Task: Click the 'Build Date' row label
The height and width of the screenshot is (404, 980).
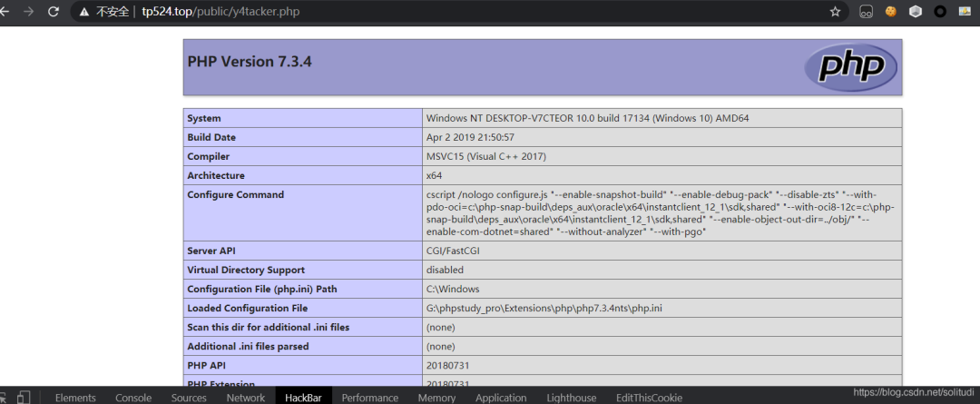Action: coord(211,138)
